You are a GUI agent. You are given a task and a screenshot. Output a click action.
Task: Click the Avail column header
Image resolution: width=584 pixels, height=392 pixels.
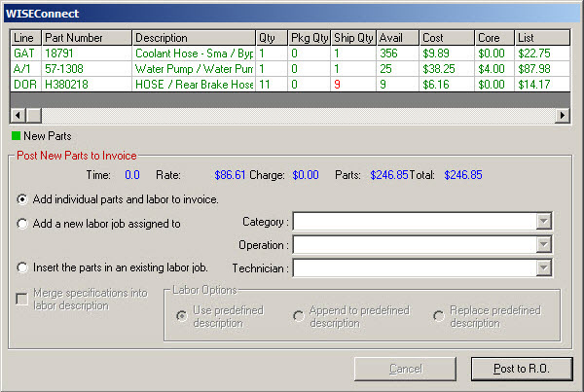click(x=398, y=38)
